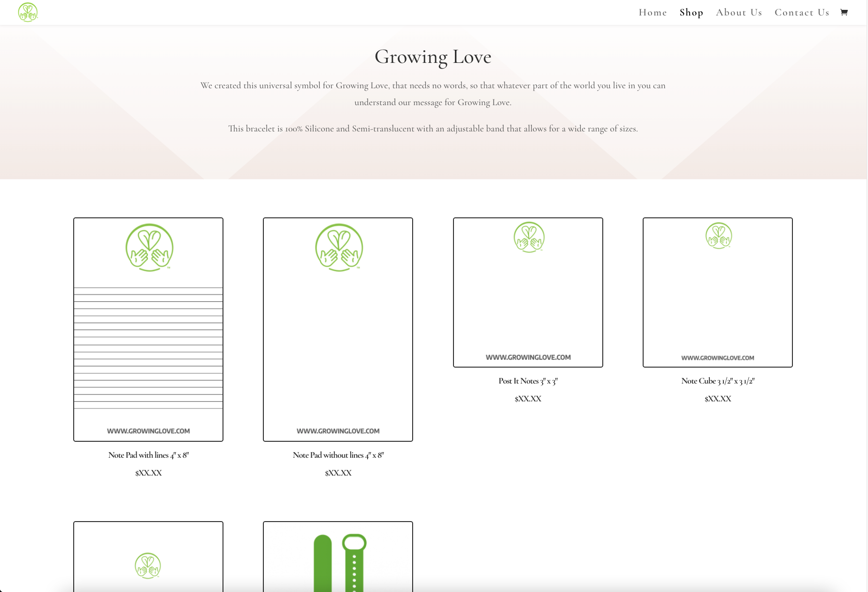
Task: Click the price under Post It Notes
Action: 528,399
